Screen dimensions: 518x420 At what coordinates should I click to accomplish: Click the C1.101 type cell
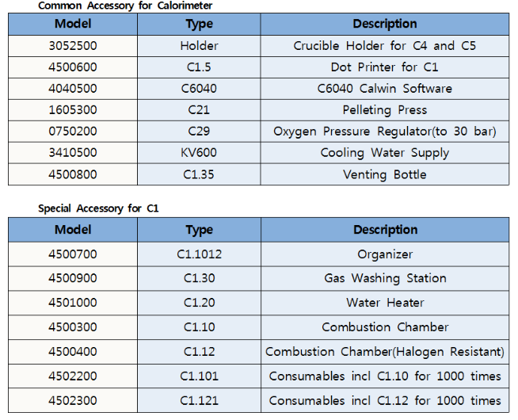click(199, 376)
